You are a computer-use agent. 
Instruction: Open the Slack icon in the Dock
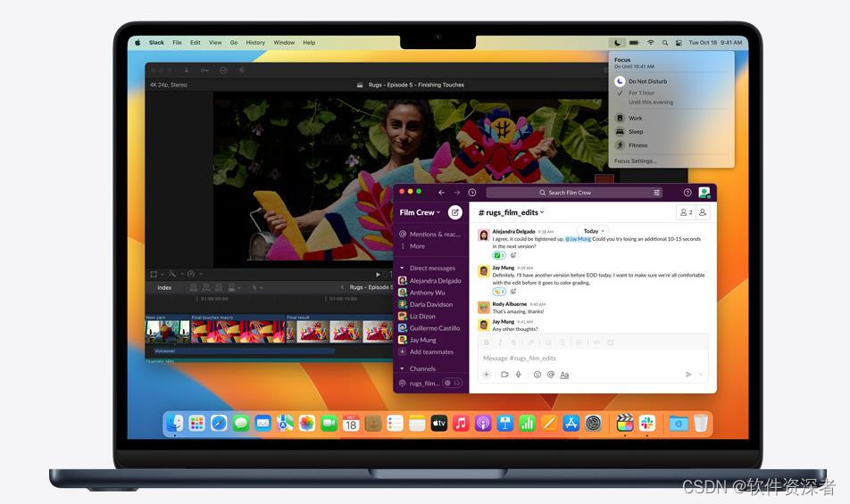(x=646, y=423)
